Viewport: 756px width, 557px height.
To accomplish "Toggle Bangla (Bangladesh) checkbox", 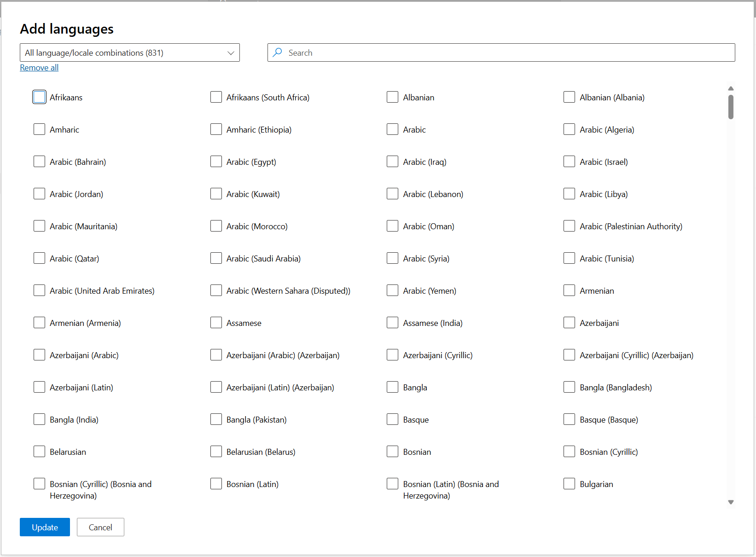I will click(569, 387).
